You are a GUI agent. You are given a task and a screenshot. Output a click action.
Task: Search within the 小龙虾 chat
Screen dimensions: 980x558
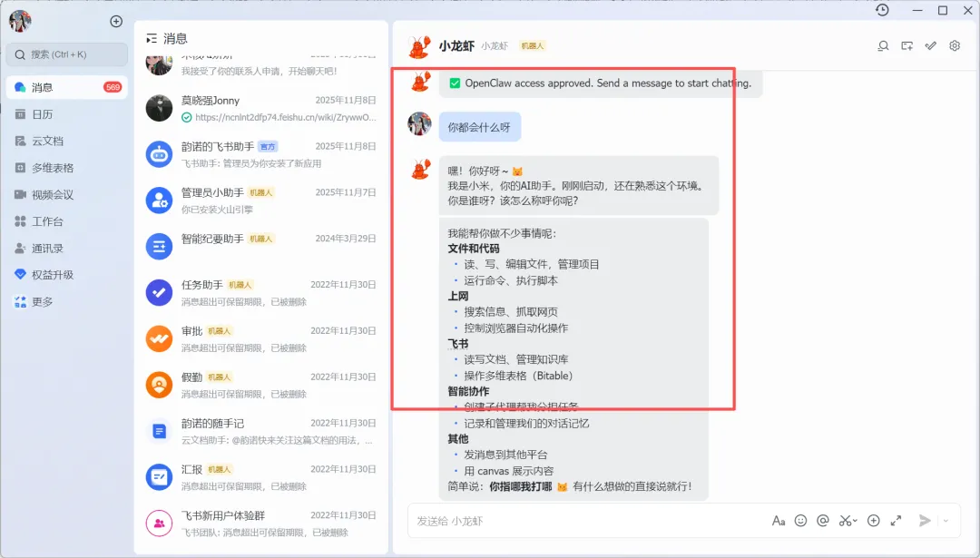883,45
